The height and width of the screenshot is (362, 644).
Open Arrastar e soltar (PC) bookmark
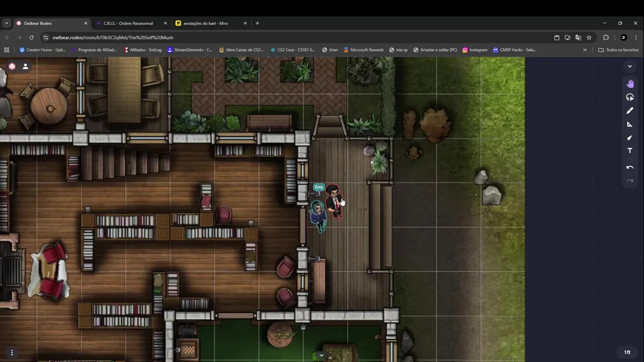435,50
